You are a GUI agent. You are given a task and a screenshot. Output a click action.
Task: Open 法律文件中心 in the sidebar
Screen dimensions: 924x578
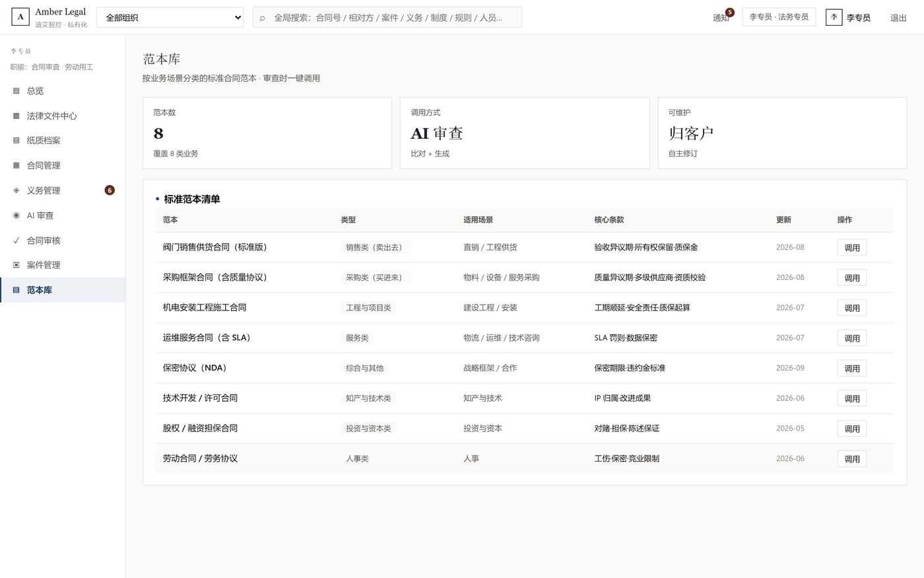click(x=63, y=116)
